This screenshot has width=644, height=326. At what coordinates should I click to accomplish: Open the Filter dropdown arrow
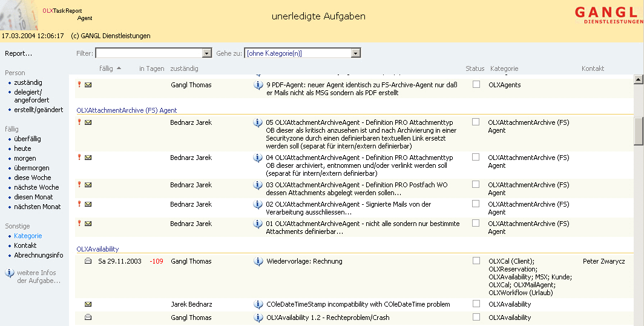pyautogui.click(x=207, y=53)
